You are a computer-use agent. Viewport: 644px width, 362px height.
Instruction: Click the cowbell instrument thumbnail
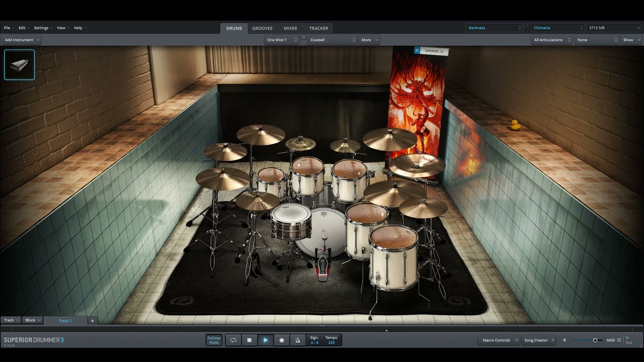point(20,64)
